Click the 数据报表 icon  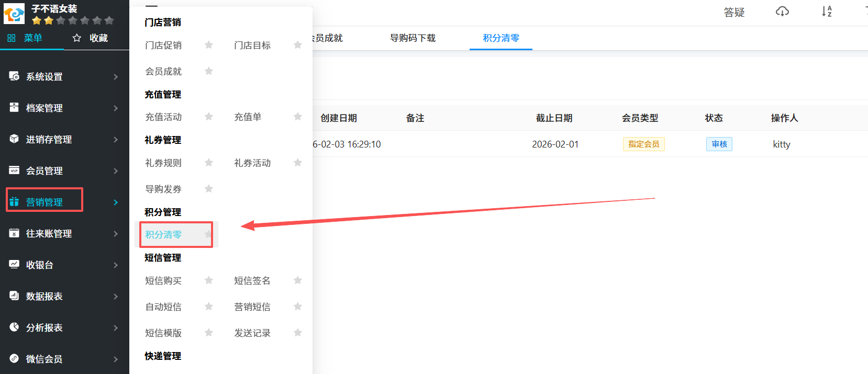14,296
